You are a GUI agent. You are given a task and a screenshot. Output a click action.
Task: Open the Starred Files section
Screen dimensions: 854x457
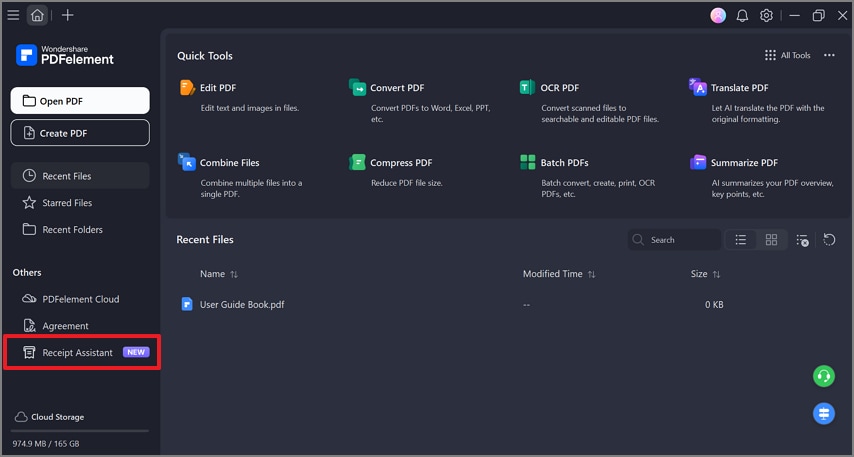click(67, 203)
